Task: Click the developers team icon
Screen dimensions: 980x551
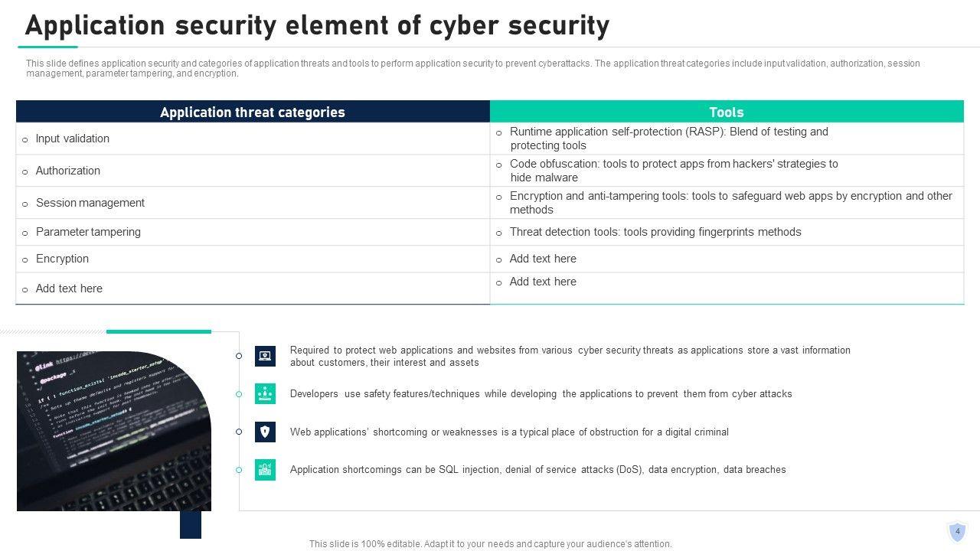Action: point(265,393)
